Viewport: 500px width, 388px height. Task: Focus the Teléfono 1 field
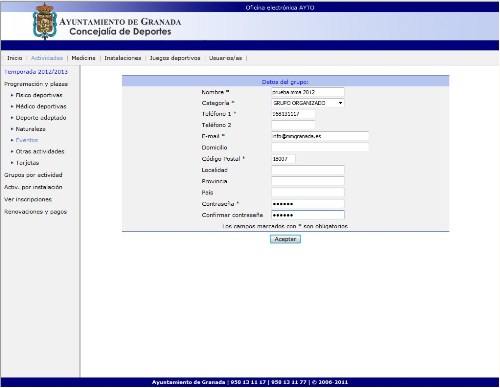tap(293, 114)
